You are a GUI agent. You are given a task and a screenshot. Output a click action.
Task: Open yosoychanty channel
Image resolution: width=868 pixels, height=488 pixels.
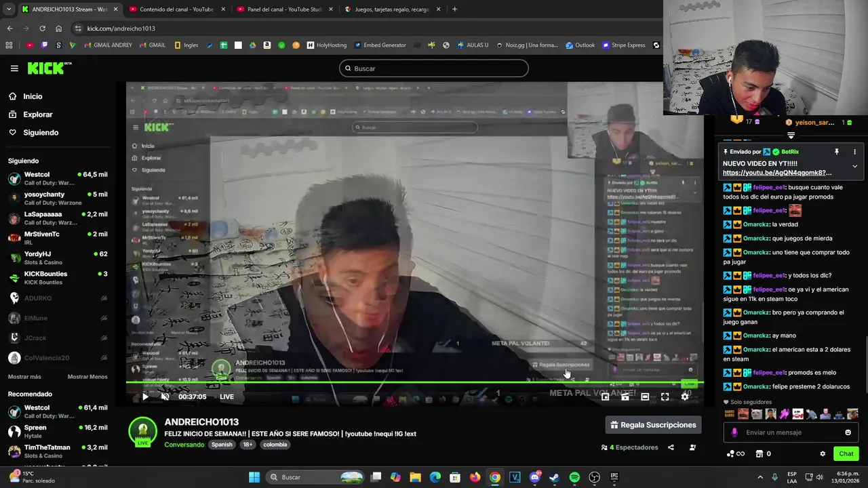pos(58,199)
